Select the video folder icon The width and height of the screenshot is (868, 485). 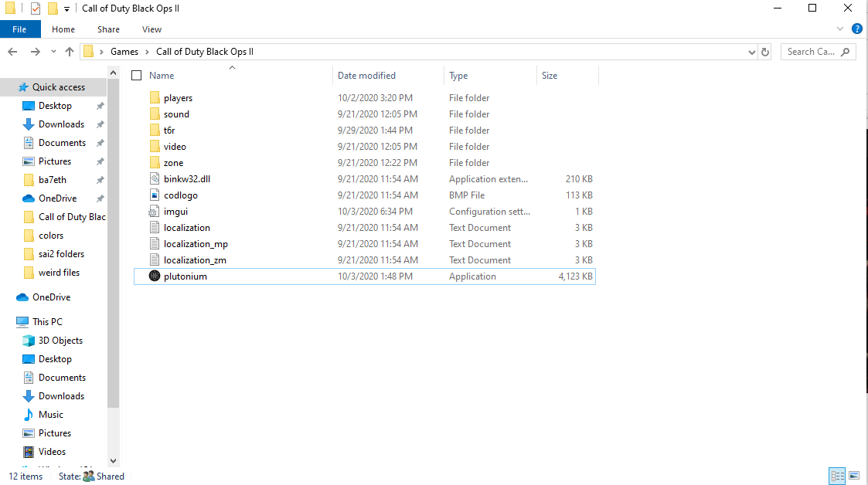click(x=155, y=147)
